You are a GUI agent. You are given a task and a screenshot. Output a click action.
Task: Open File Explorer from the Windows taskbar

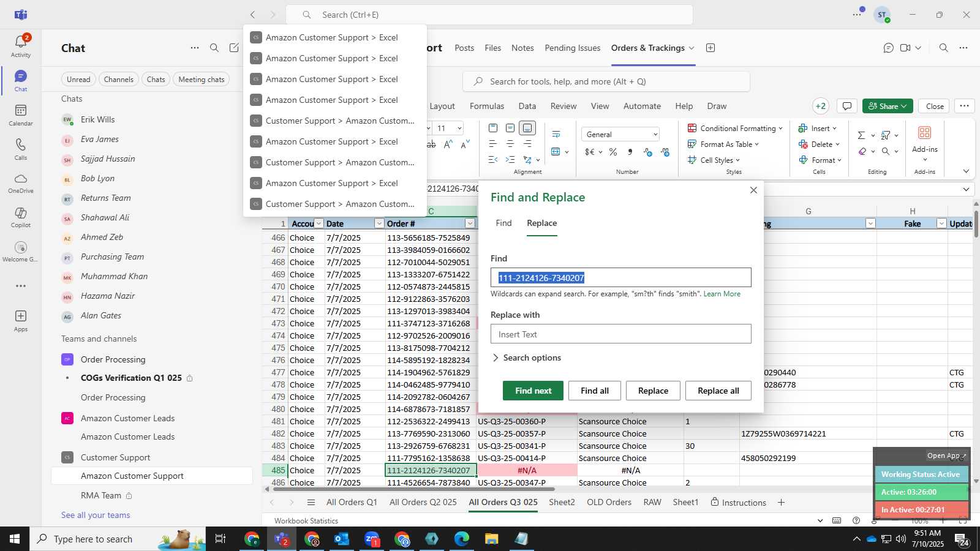click(491, 539)
